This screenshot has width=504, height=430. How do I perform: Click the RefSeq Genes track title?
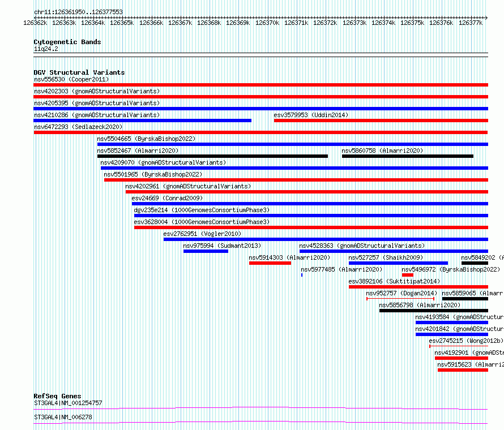57,396
